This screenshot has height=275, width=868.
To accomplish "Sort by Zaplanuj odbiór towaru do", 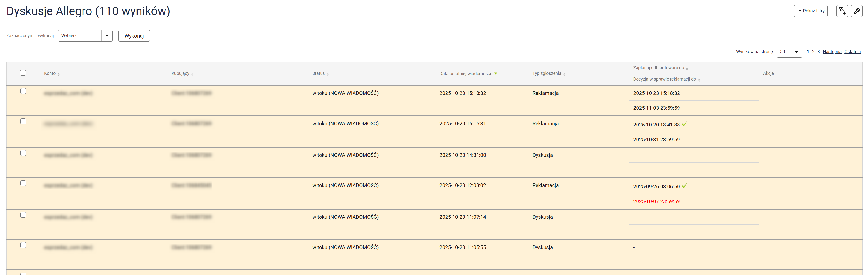I will point(687,68).
